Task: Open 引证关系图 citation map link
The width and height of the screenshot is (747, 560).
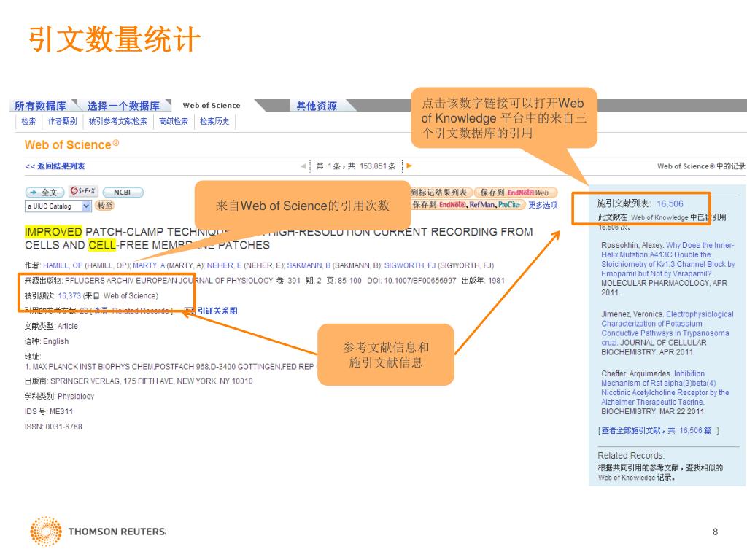Action: click(217, 311)
